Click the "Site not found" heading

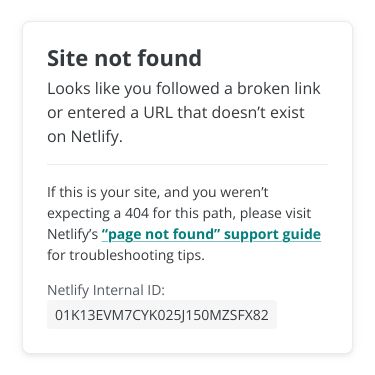[124, 58]
